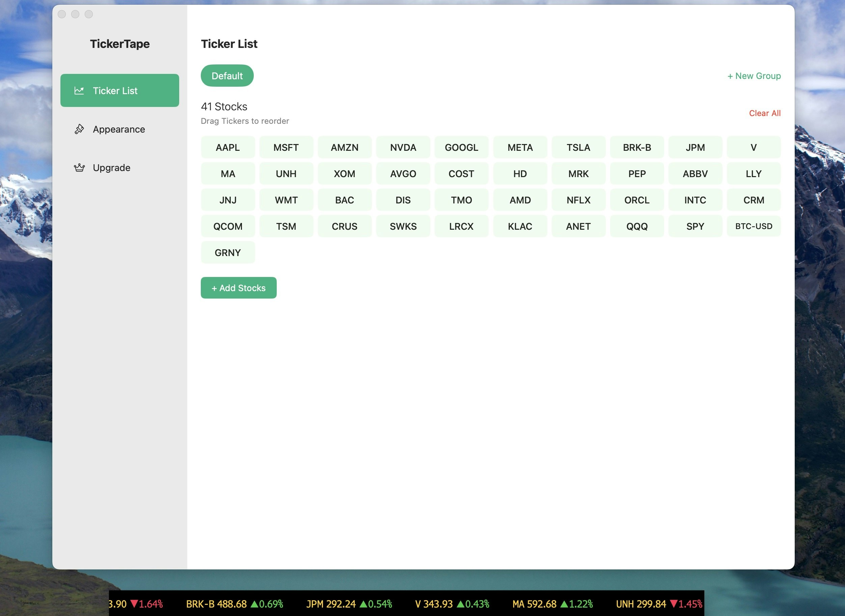Select the CRM ticker chip

[754, 200]
